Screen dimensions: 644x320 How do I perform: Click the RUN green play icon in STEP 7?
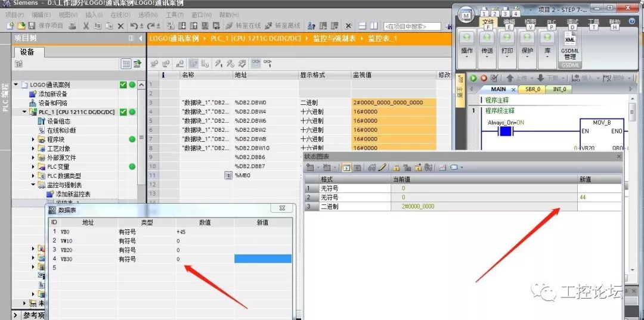point(473,78)
